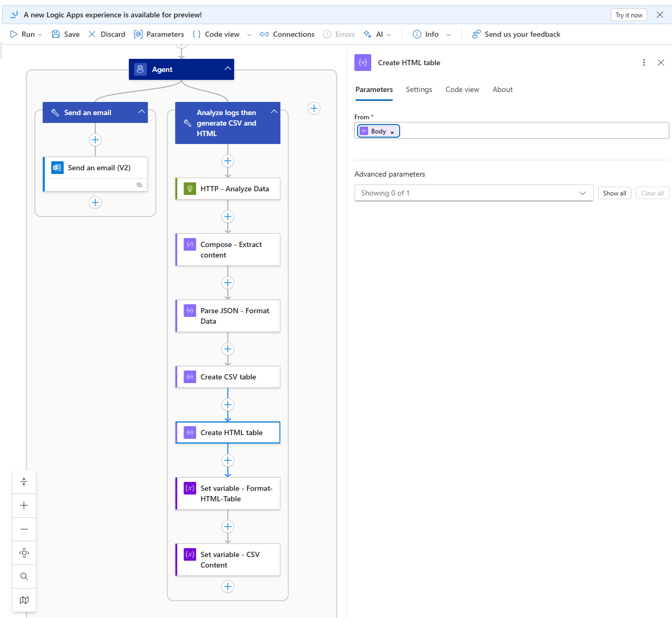Click the zoom in plus icon
The width and height of the screenshot is (672, 618).
(x=24, y=506)
